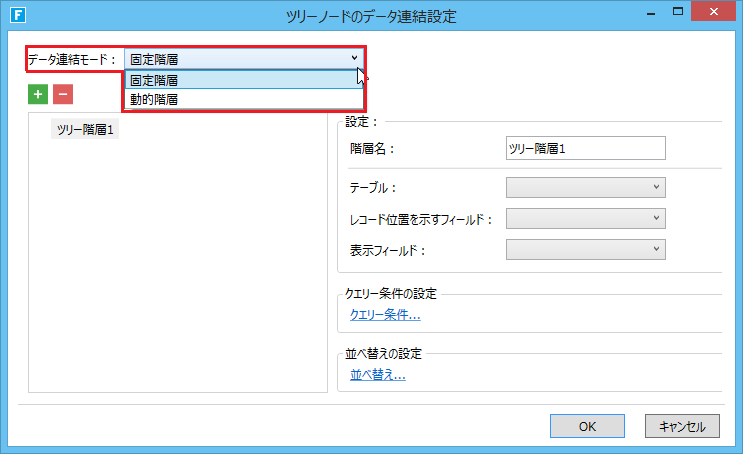Close the dialog with the red X
The image size is (743, 454).
pyautogui.click(x=713, y=11)
